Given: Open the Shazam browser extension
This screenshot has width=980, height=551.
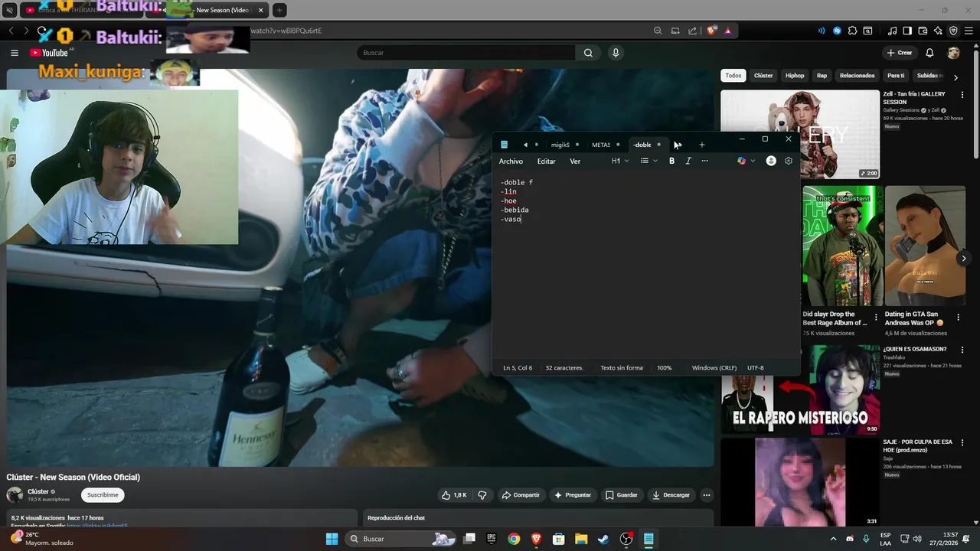Looking at the screenshot, I should pos(837,31).
